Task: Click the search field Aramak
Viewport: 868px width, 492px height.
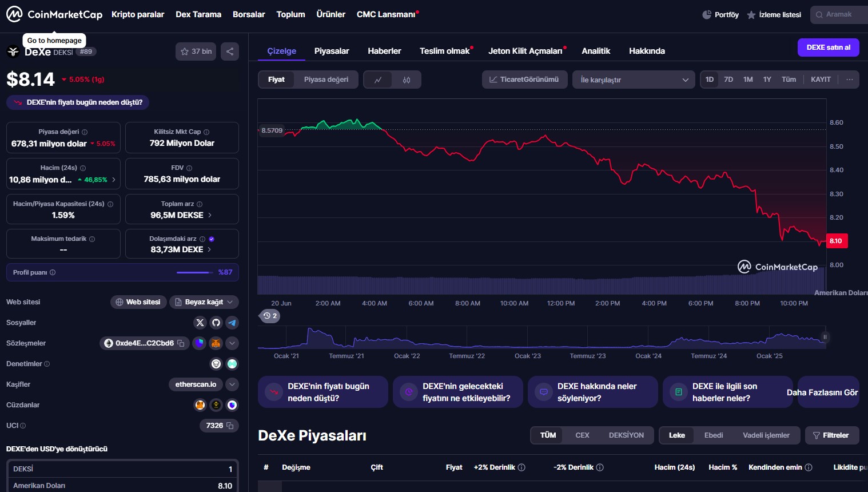Action: 839,14
